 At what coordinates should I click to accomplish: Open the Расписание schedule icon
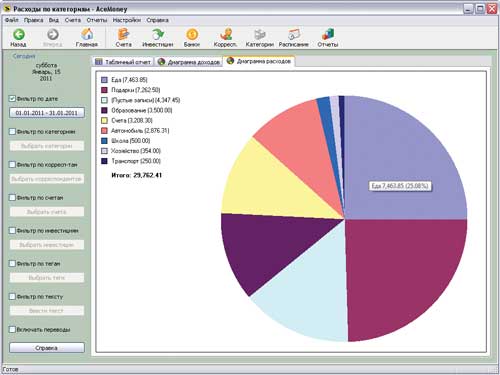click(x=294, y=34)
